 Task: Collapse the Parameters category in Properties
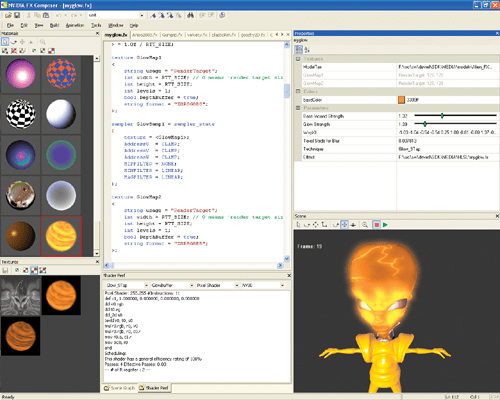click(x=298, y=108)
